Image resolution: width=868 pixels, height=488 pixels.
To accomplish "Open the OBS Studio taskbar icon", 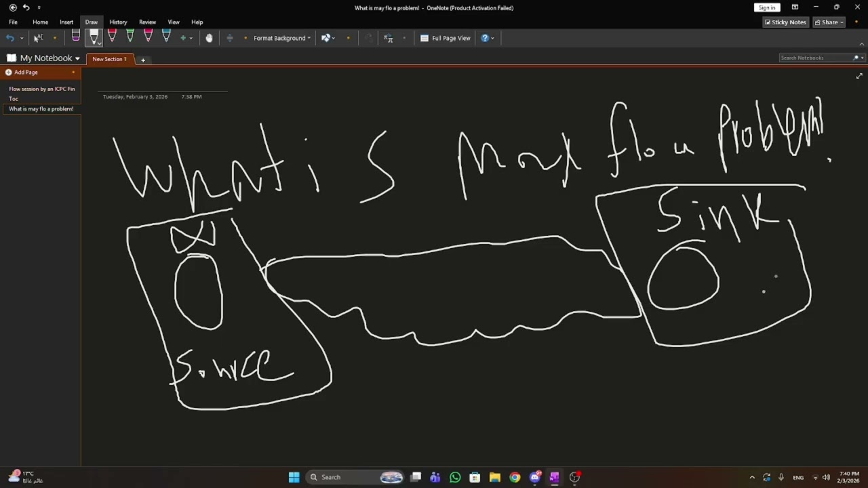I will 574,477.
